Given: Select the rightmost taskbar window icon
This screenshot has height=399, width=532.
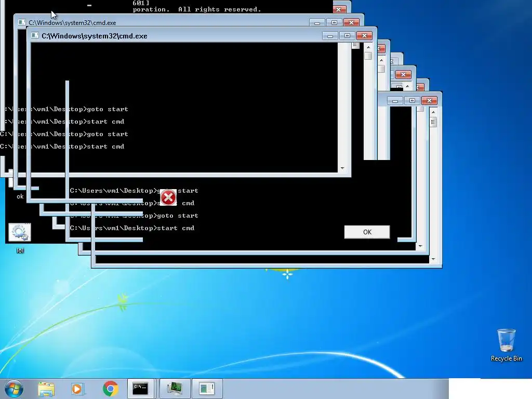Looking at the screenshot, I should [207, 389].
